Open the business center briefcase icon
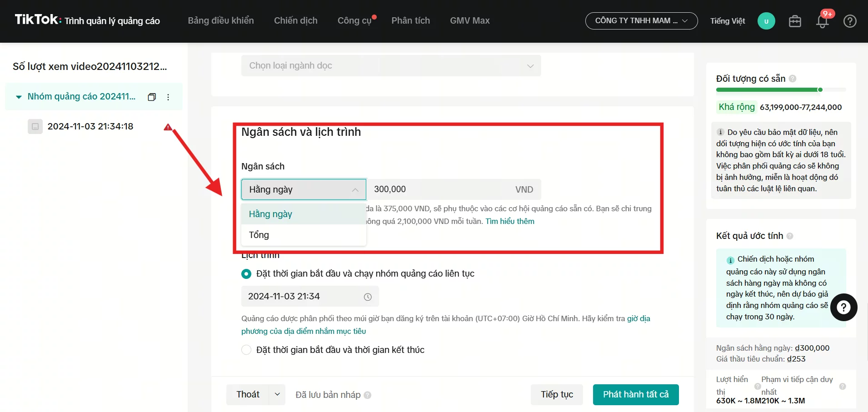This screenshot has width=868, height=412. (x=795, y=21)
